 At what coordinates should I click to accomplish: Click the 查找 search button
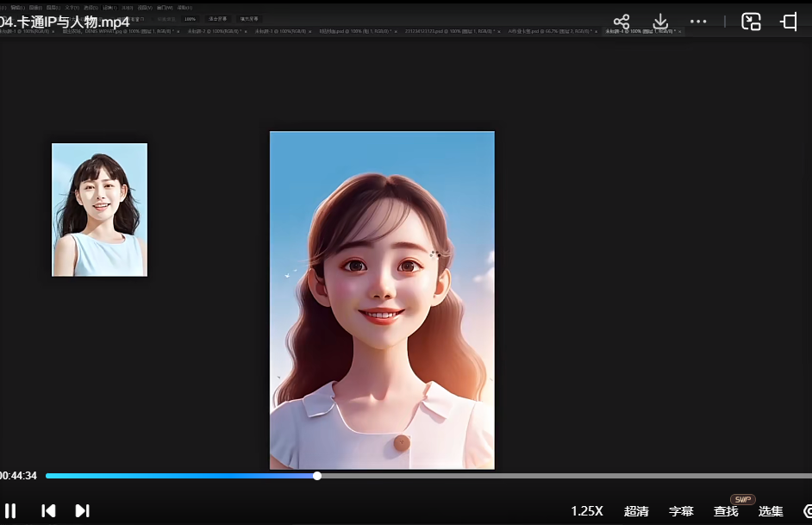point(726,511)
